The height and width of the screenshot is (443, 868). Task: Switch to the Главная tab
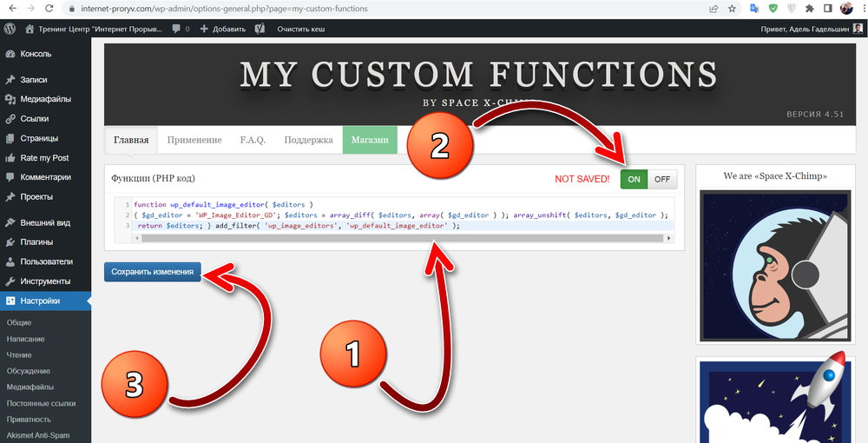pyautogui.click(x=131, y=140)
